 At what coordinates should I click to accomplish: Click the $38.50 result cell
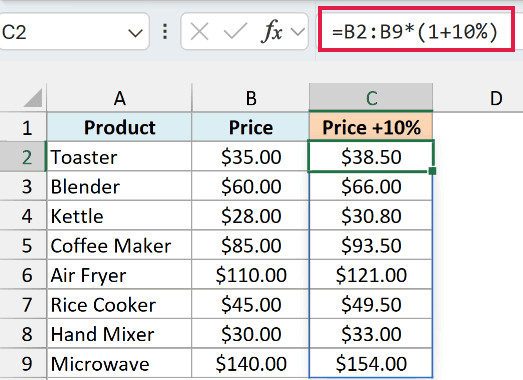pyautogui.click(x=371, y=156)
